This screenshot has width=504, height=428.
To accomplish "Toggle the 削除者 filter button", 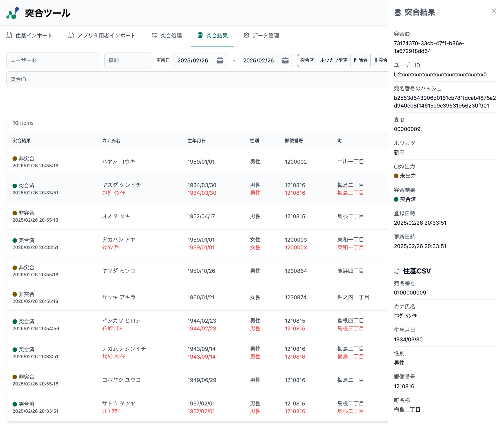I will tap(360, 60).
